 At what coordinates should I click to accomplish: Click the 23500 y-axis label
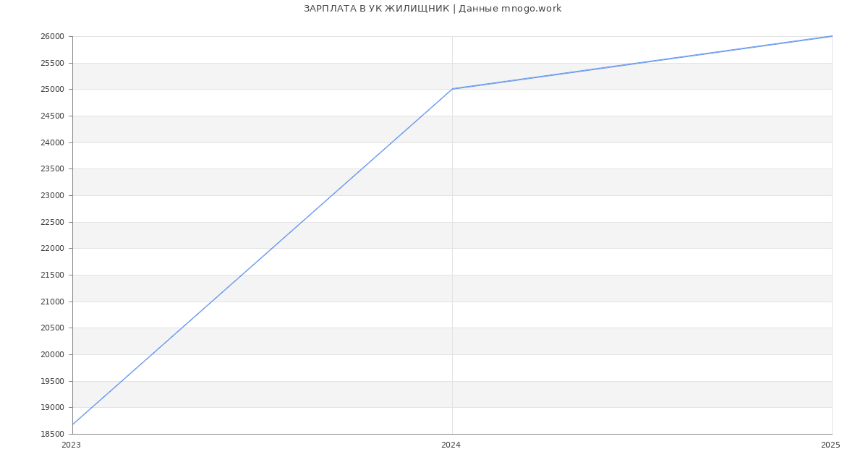tap(54, 169)
